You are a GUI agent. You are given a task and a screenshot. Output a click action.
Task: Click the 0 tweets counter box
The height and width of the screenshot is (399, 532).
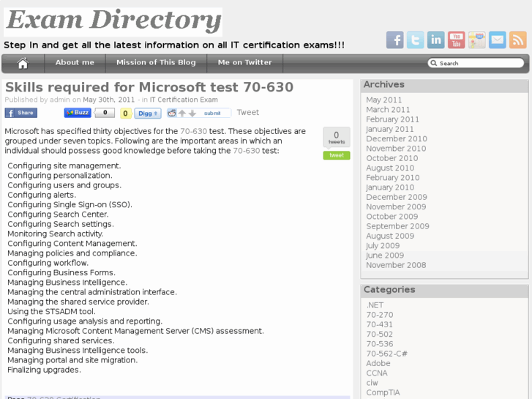click(x=337, y=137)
